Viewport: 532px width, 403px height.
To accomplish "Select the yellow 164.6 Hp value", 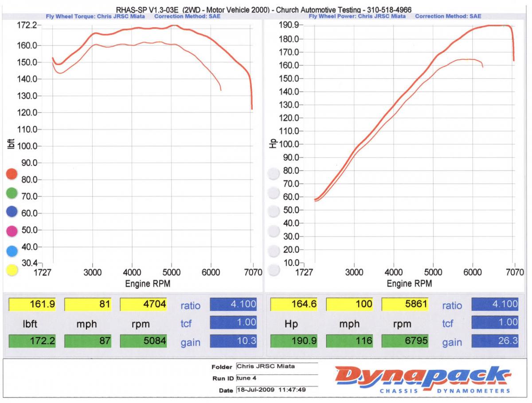I will tap(294, 304).
